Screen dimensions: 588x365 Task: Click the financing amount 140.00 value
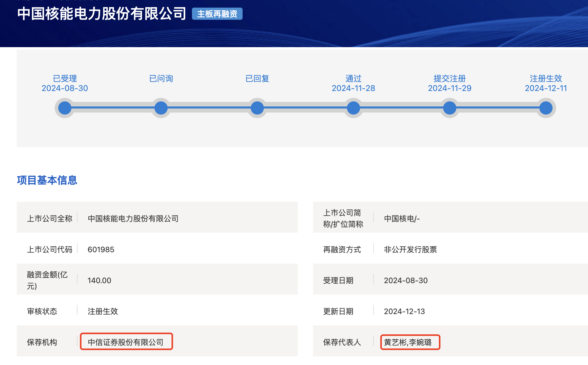(99, 281)
